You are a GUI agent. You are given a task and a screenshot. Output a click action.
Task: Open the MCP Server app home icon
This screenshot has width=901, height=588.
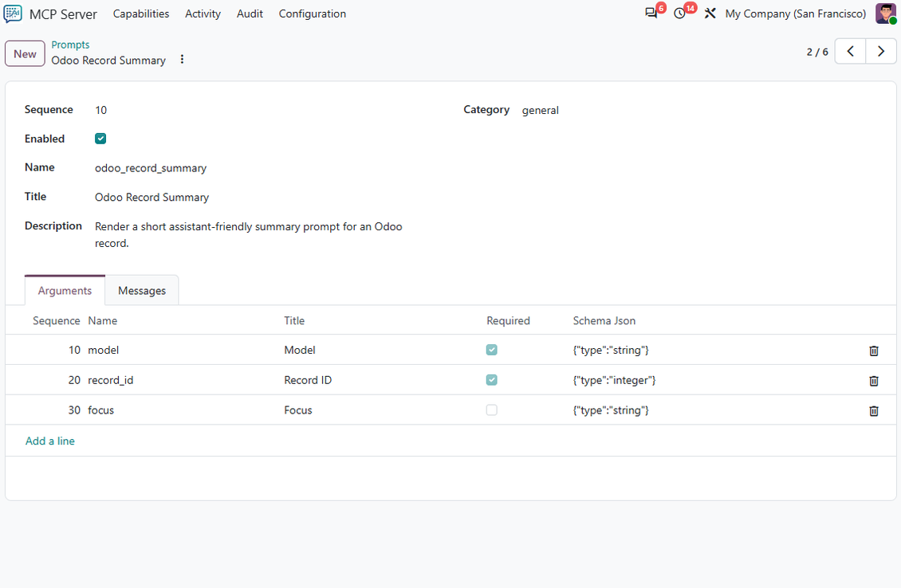point(13,14)
